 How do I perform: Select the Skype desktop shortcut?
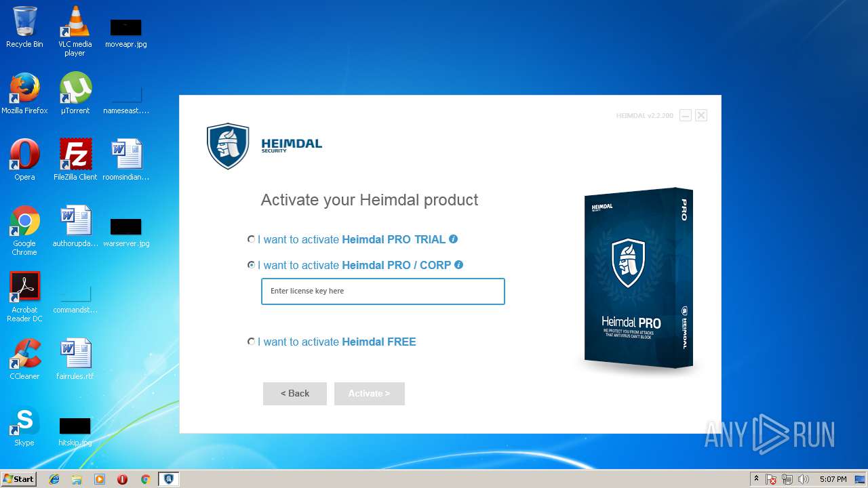[24, 426]
